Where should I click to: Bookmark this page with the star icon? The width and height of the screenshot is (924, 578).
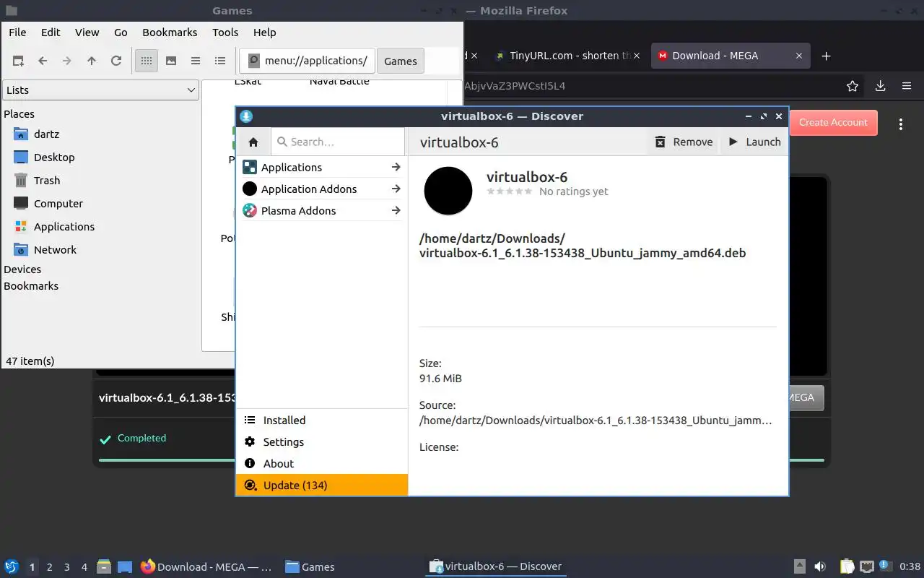853,86
